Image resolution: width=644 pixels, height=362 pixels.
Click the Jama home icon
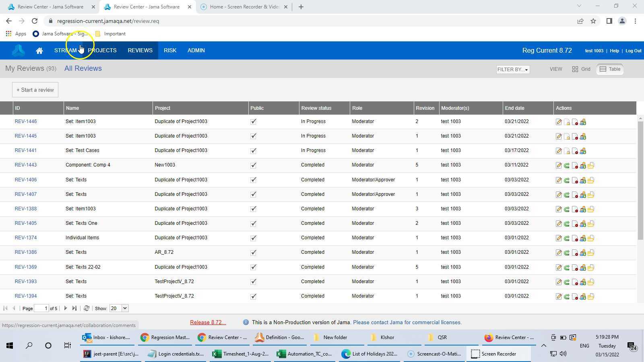(x=39, y=50)
